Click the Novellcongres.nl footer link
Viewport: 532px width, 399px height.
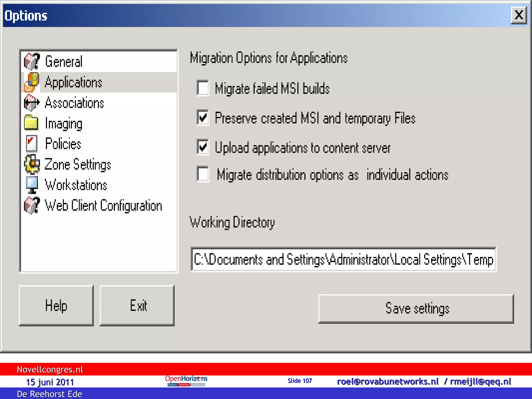50,369
